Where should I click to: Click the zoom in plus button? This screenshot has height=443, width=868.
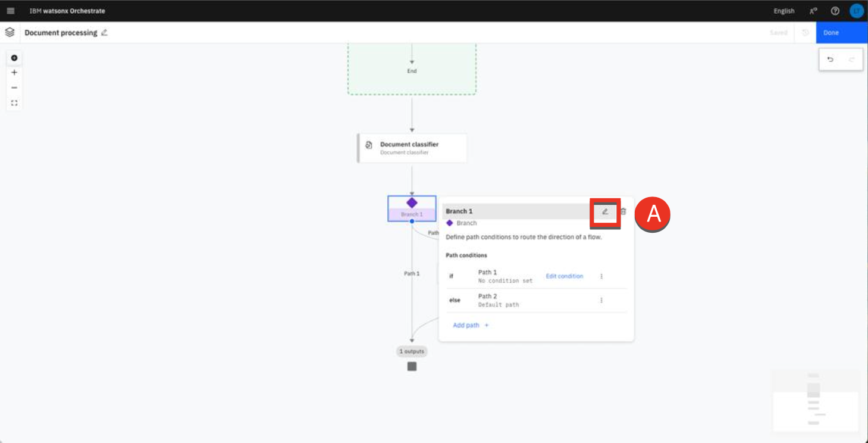click(x=14, y=73)
